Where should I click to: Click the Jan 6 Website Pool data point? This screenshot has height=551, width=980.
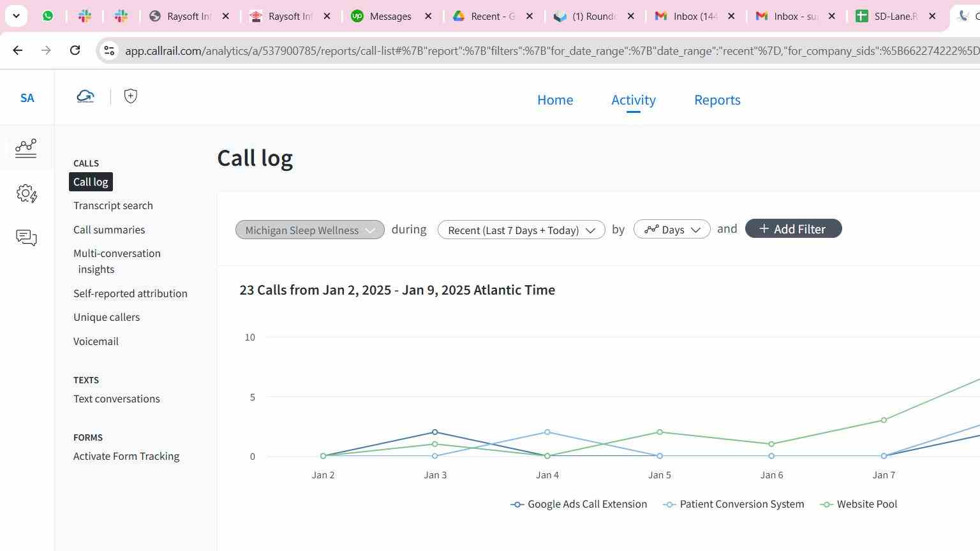pos(771,444)
